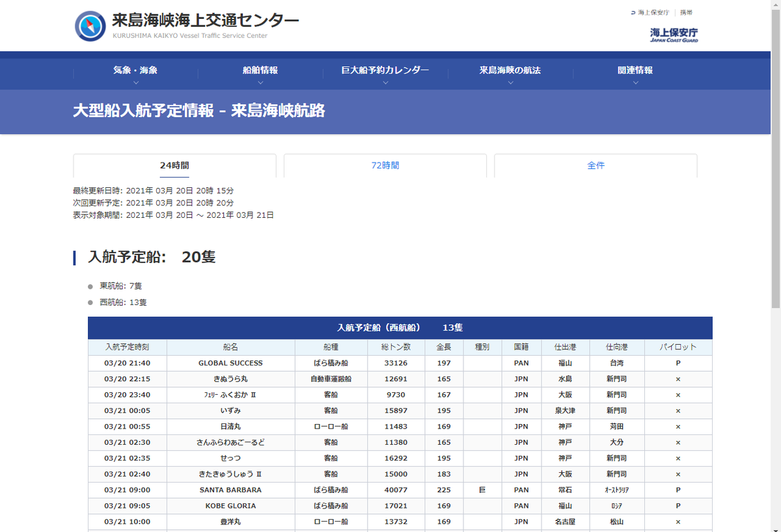The height and width of the screenshot is (532, 781).
Task: Click ship name 豊洋丸
Action: tap(231, 522)
